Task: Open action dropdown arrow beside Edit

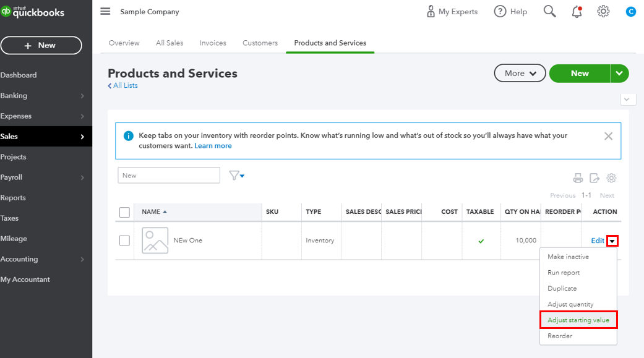Action: 612,241
